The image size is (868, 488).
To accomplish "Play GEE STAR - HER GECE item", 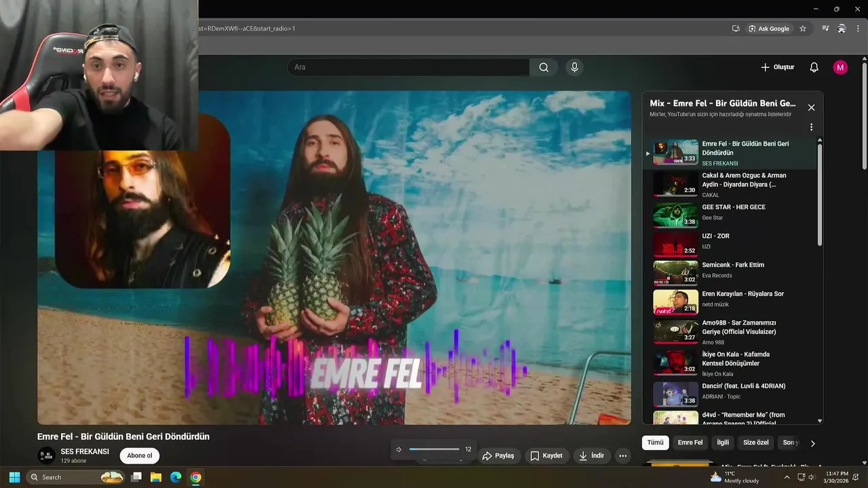I will pos(731,214).
